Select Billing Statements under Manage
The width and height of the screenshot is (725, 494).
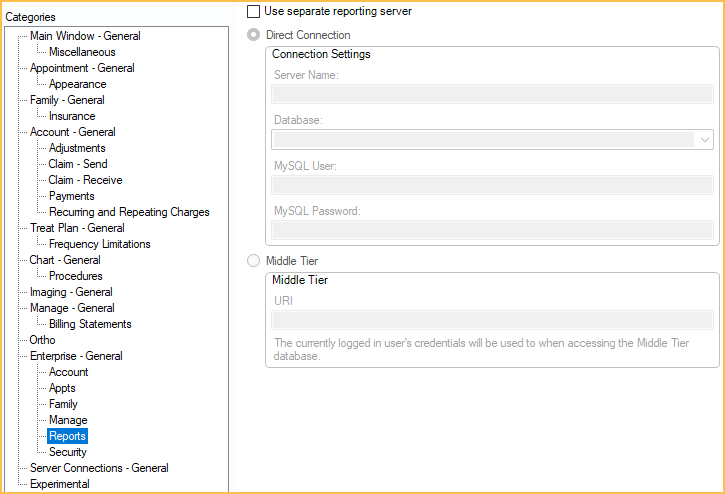(90, 324)
